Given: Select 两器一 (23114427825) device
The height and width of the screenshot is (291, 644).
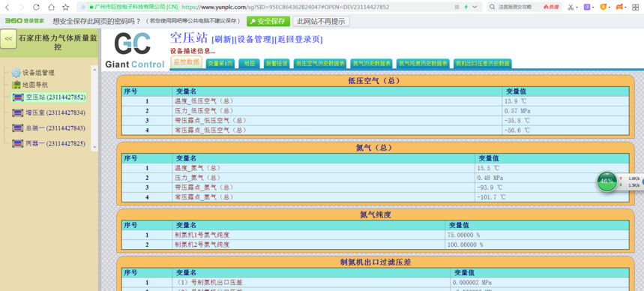Looking at the screenshot, I should coord(55,143).
